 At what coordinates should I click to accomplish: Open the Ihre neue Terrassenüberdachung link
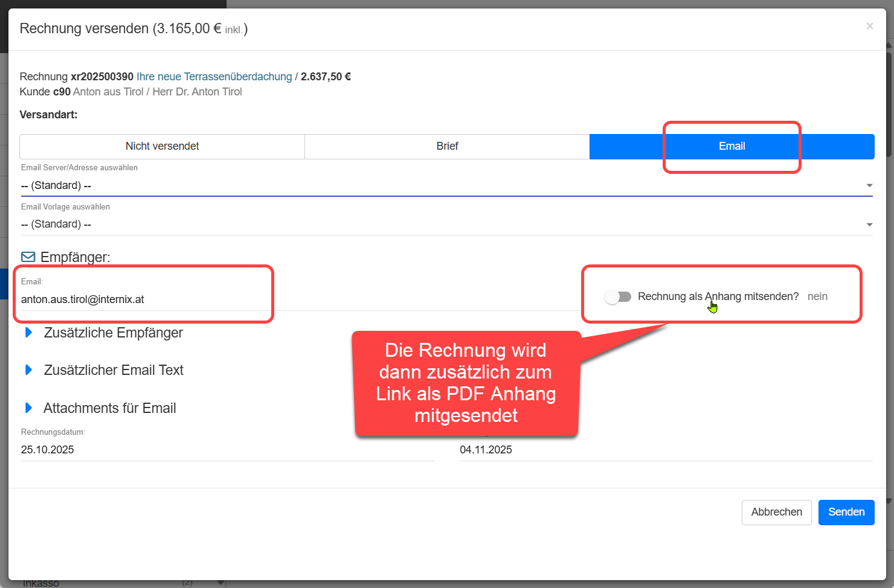[x=214, y=77]
